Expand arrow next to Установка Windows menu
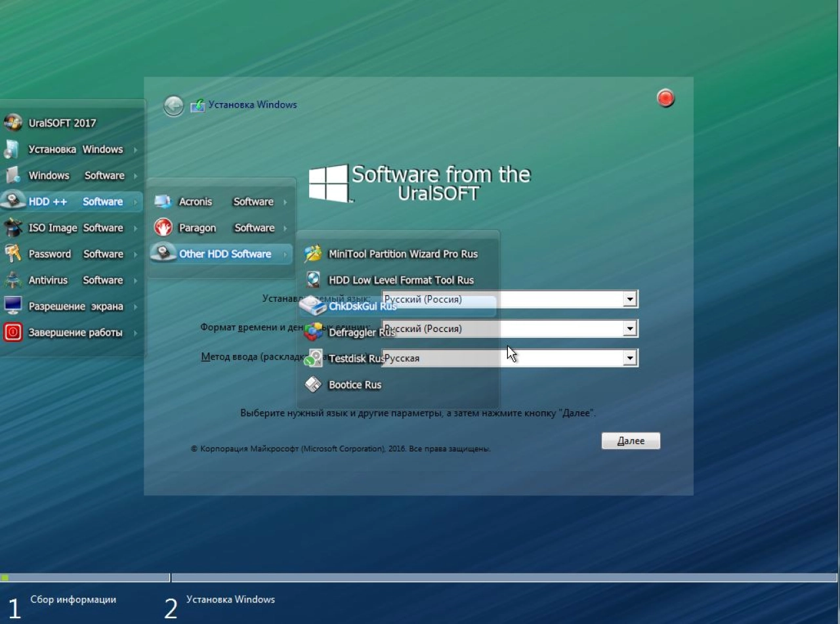The width and height of the screenshot is (840, 624). [x=135, y=150]
